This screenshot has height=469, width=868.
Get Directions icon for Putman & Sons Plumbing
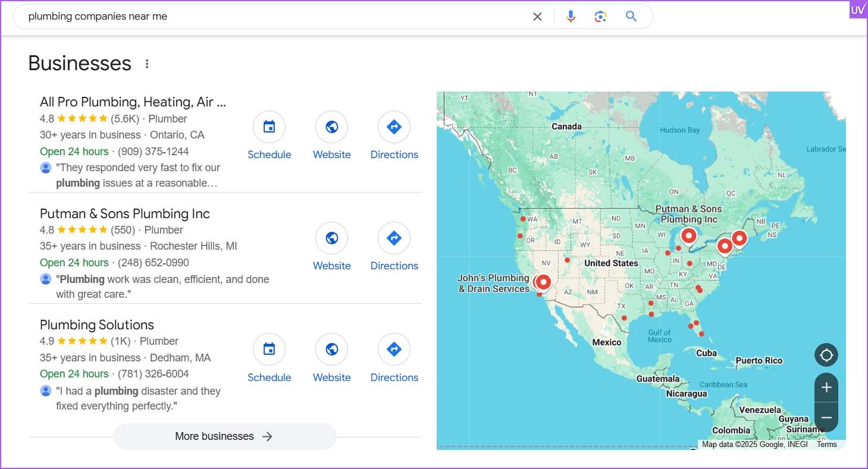pyautogui.click(x=394, y=238)
